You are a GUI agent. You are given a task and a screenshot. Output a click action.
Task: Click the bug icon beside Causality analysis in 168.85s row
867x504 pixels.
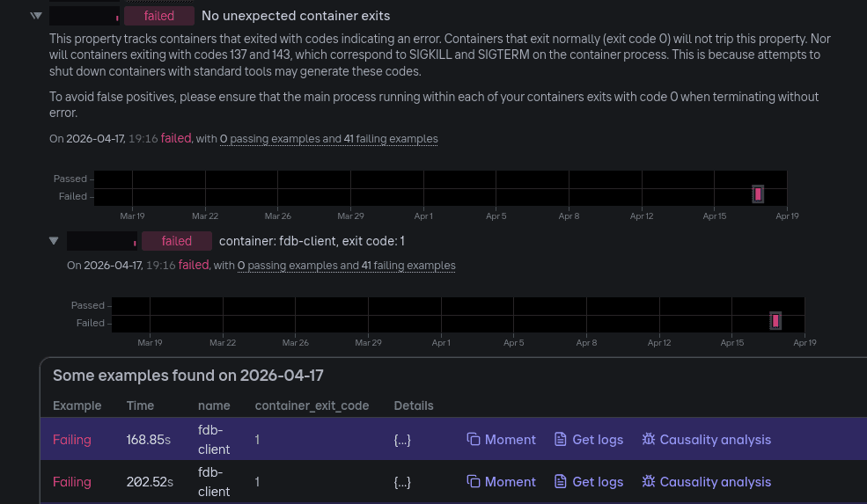(649, 439)
